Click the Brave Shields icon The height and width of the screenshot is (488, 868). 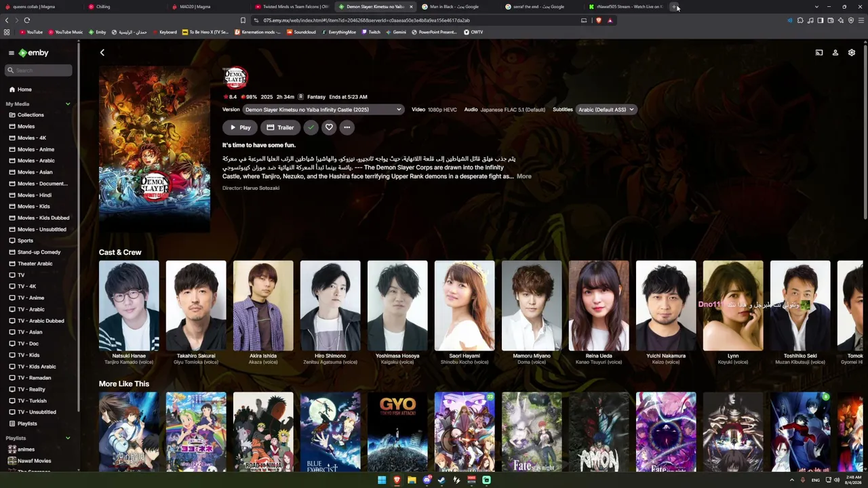[x=599, y=20]
